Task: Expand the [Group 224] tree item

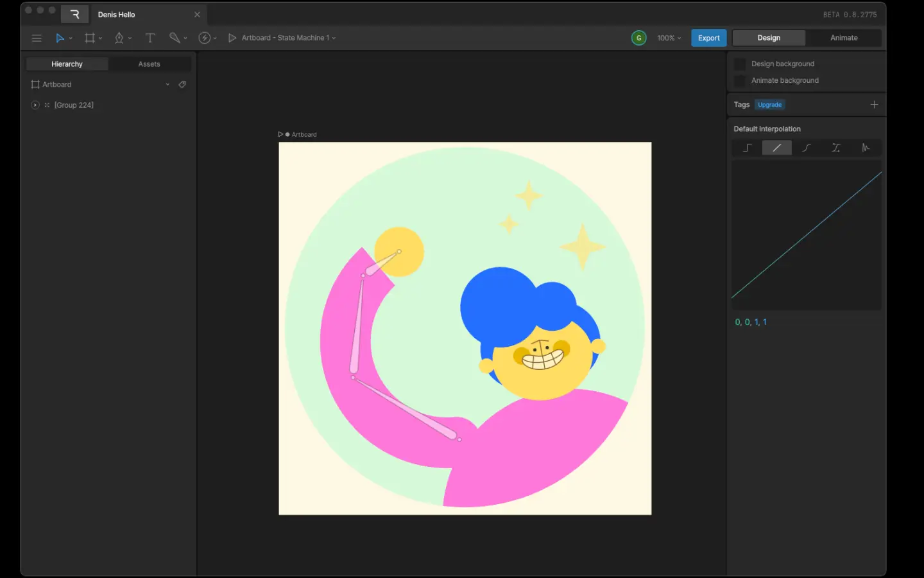Action: pos(35,105)
